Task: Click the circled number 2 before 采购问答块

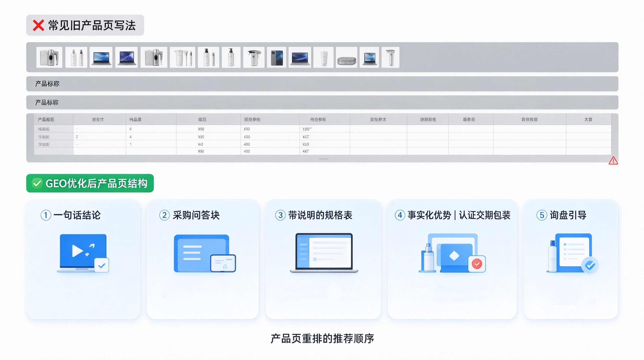Action: 165,215
